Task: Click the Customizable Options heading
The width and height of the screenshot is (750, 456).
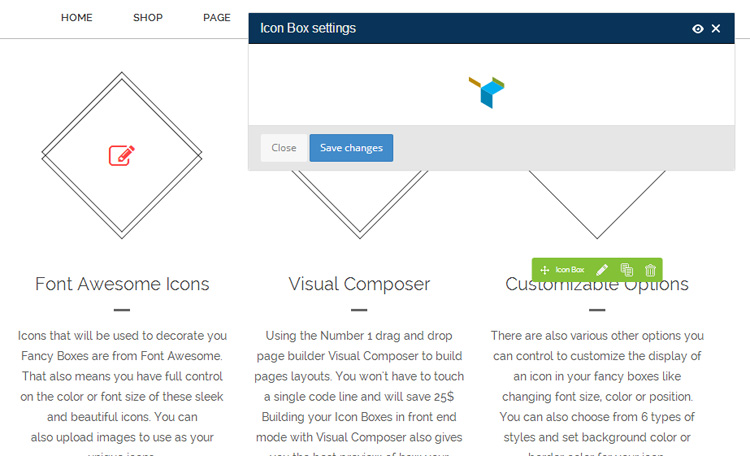Action: point(597,286)
